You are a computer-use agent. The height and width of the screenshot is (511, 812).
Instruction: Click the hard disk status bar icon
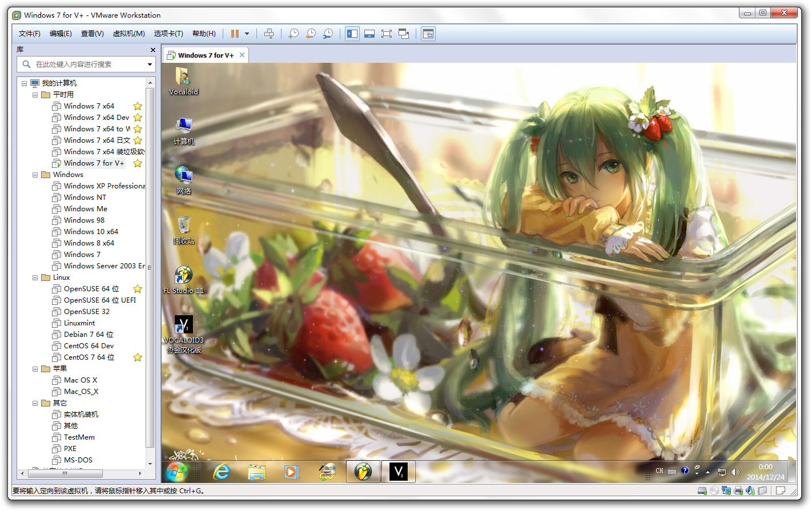(702, 490)
